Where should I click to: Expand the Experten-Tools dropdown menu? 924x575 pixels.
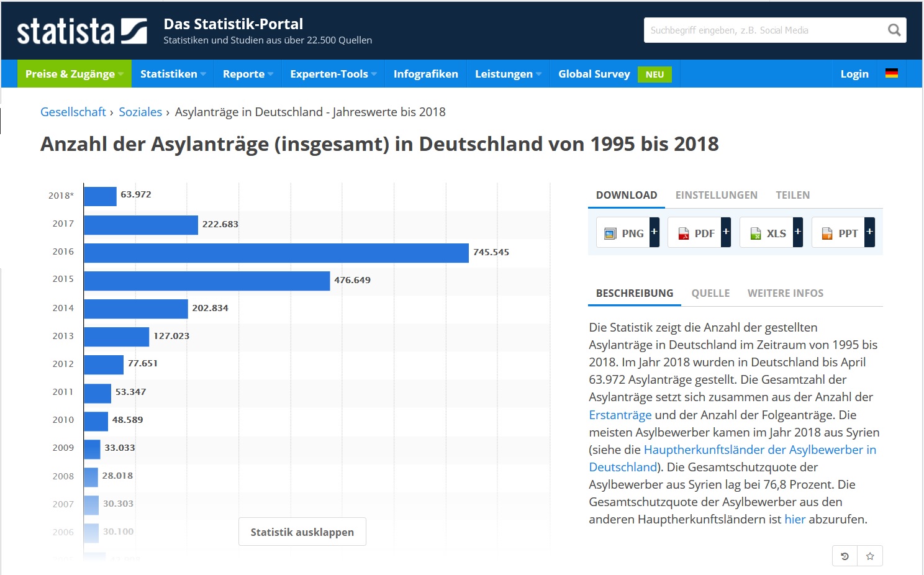(x=333, y=74)
